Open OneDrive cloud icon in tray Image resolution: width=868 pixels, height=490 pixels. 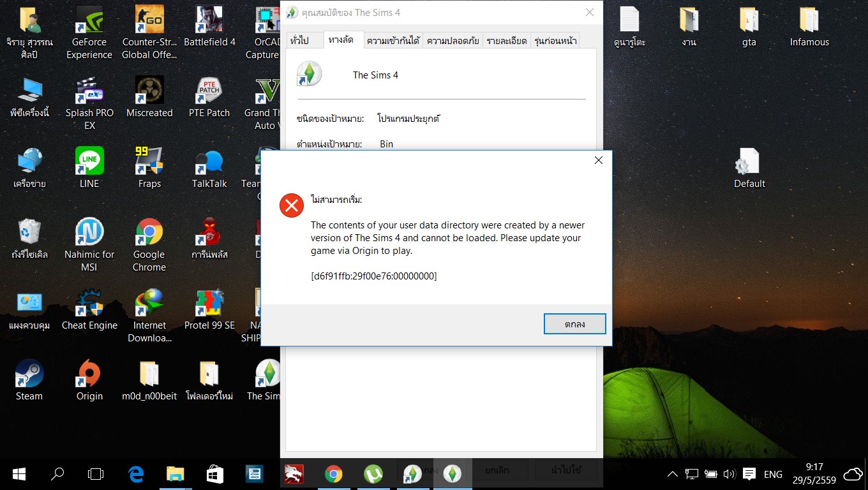pos(852,474)
